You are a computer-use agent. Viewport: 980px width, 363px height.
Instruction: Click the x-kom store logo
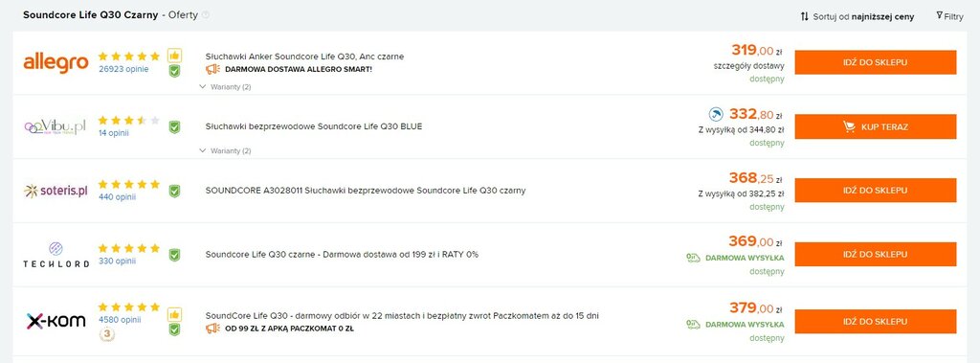coord(56,321)
